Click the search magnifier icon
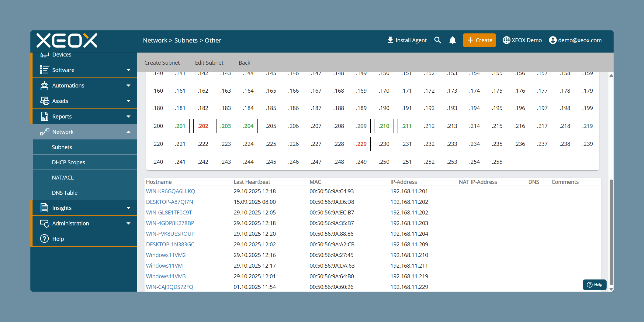644x322 pixels. tap(438, 40)
